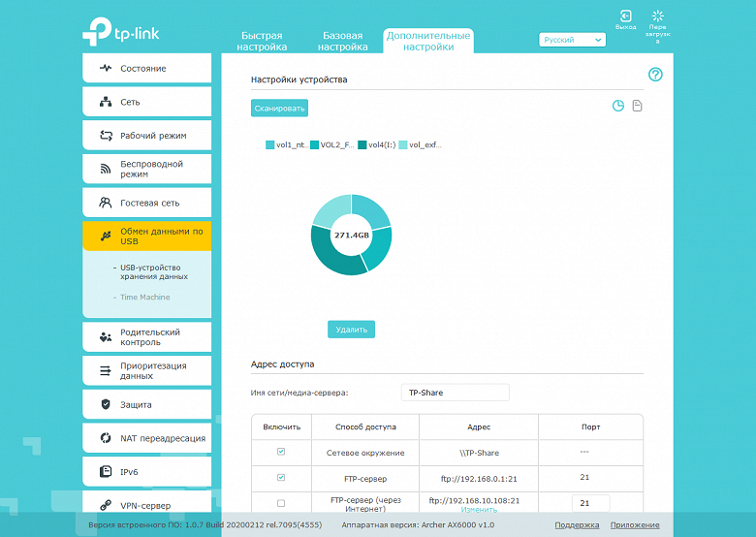This screenshot has width=756, height=537.
Task: Switch to list view document icon
Action: click(x=637, y=106)
